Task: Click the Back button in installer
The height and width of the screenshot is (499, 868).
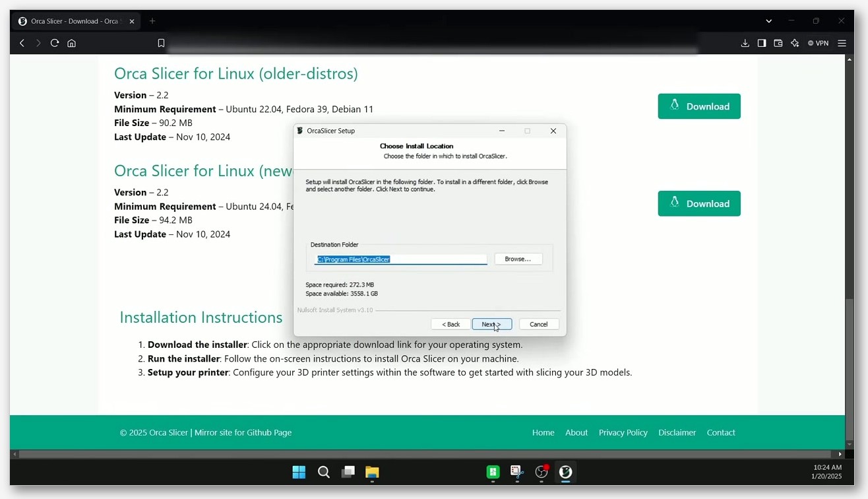Action: tap(450, 324)
